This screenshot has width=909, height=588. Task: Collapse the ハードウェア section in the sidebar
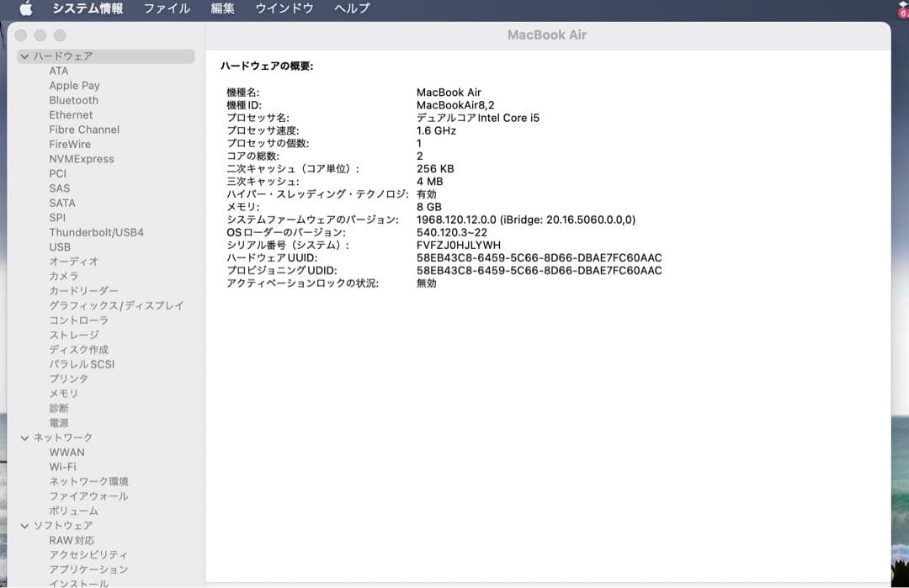24,56
